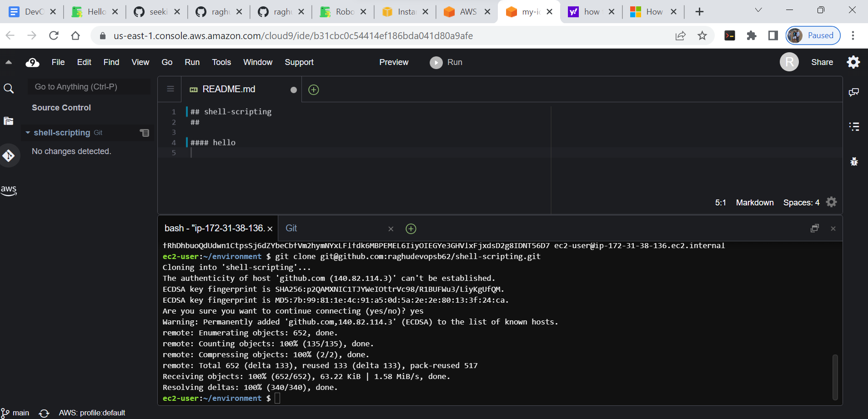This screenshot has height=419, width=868.
Task: Open the shell-scripting repository context menu icon
Action: [x=144, y=133]
